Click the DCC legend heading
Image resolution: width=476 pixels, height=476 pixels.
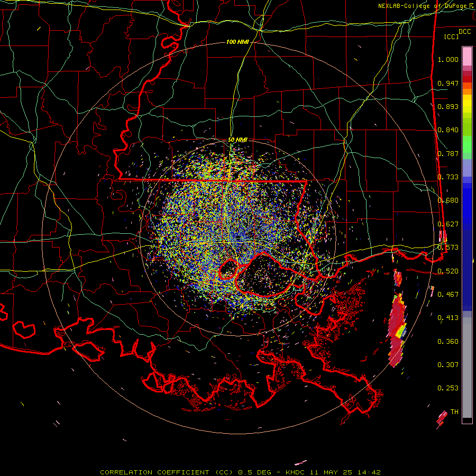coord(464,32)
